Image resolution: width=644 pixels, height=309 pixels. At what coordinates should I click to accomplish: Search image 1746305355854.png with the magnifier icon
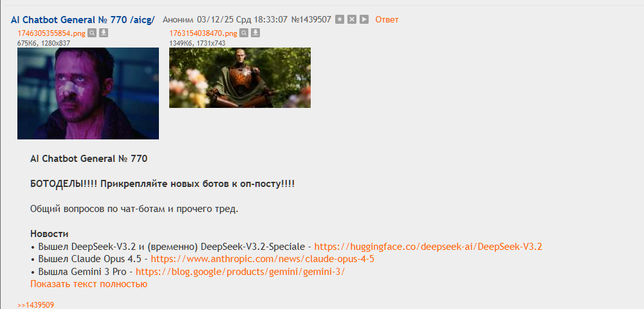coord(92,33)
